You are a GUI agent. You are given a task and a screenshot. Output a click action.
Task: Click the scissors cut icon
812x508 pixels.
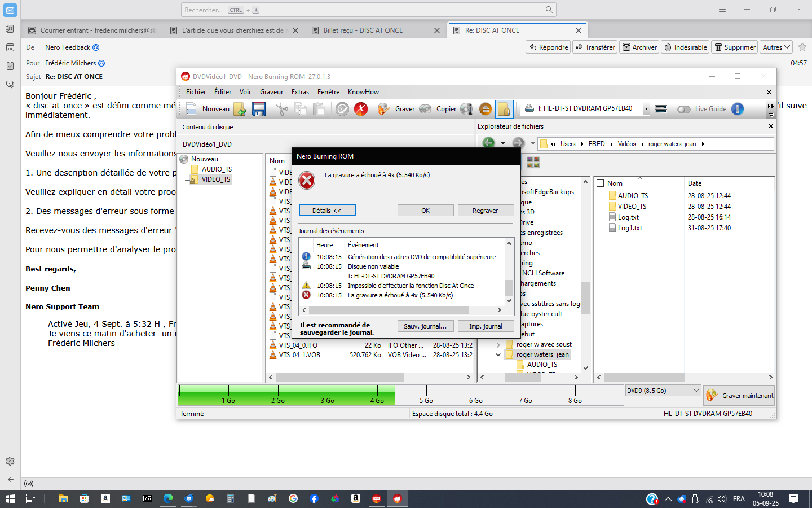click(282, 109)
